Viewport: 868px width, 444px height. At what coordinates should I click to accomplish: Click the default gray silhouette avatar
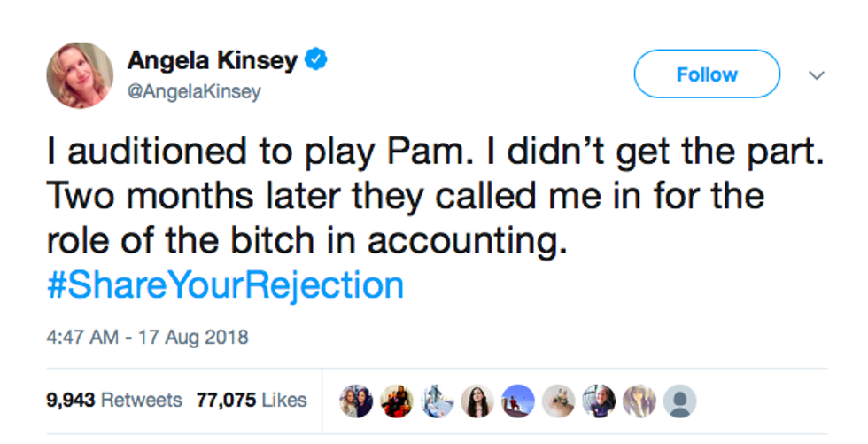click(679, 401)
